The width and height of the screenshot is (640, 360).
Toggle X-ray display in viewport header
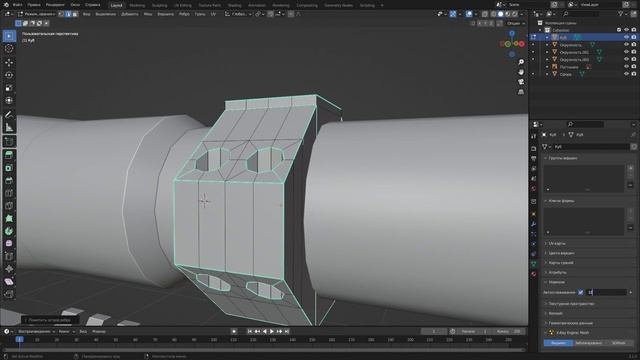click(484, 14)
